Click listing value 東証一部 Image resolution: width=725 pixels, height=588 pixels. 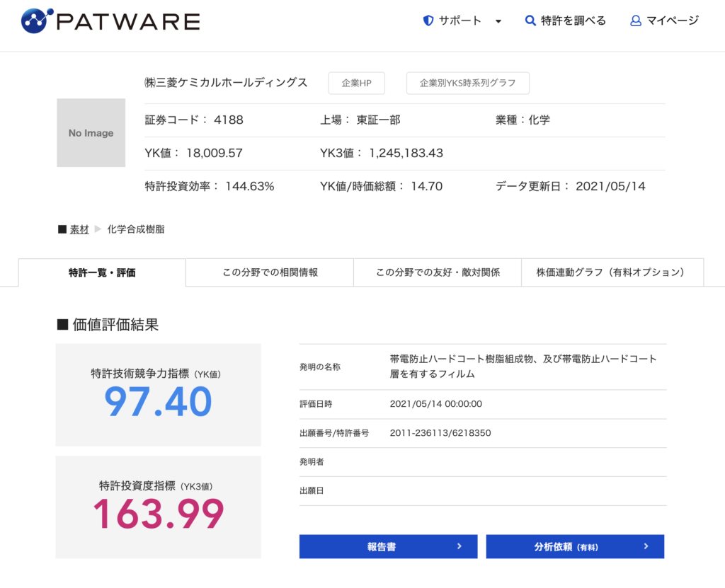[x=378, y=120]
